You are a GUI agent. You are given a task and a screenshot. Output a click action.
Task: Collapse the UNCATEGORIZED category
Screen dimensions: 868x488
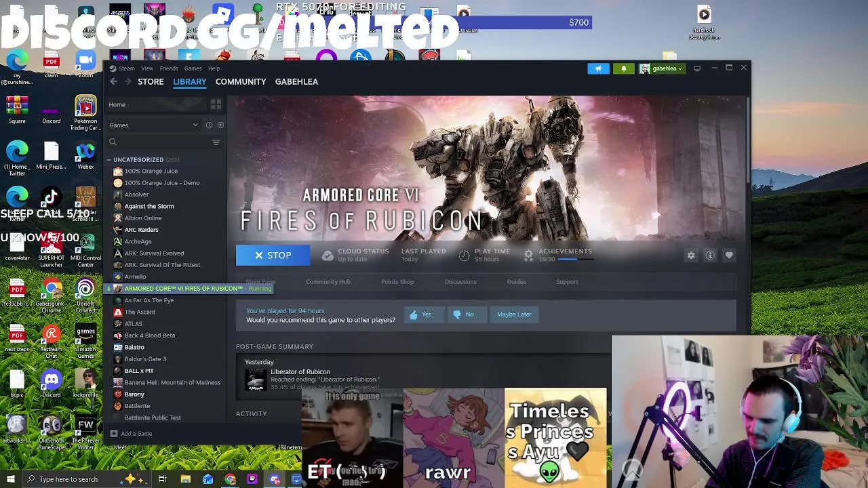tap(108, 160)
